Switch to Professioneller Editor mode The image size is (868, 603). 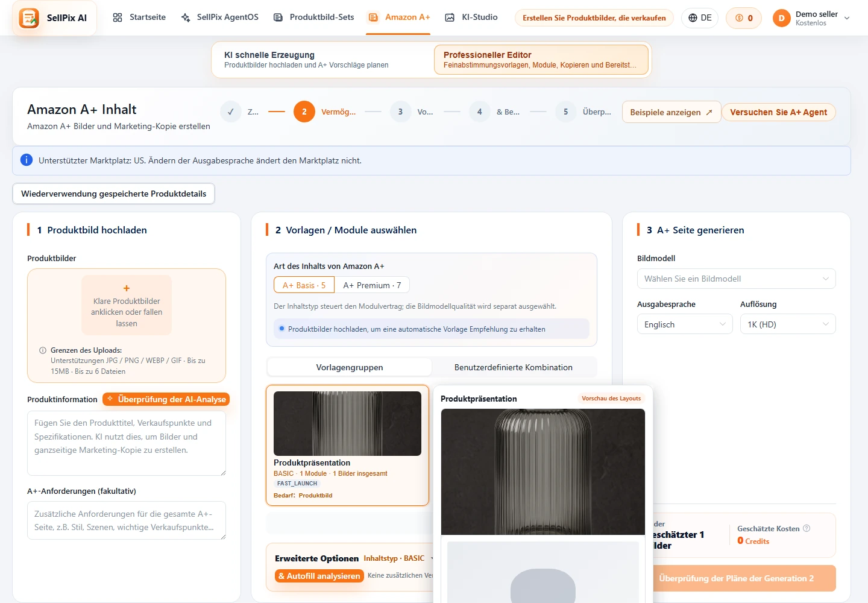[541, 60]
